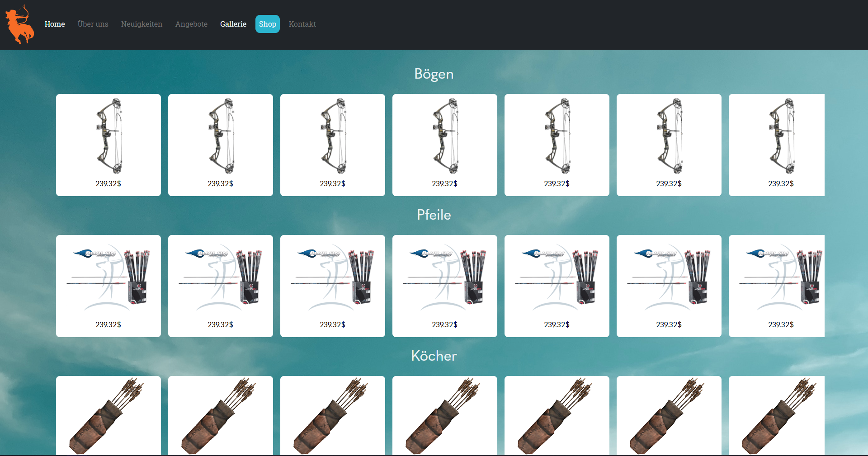Open the seventh quiver card in Köcher
The width and height of the screenshot is (868, 456).
777,416
